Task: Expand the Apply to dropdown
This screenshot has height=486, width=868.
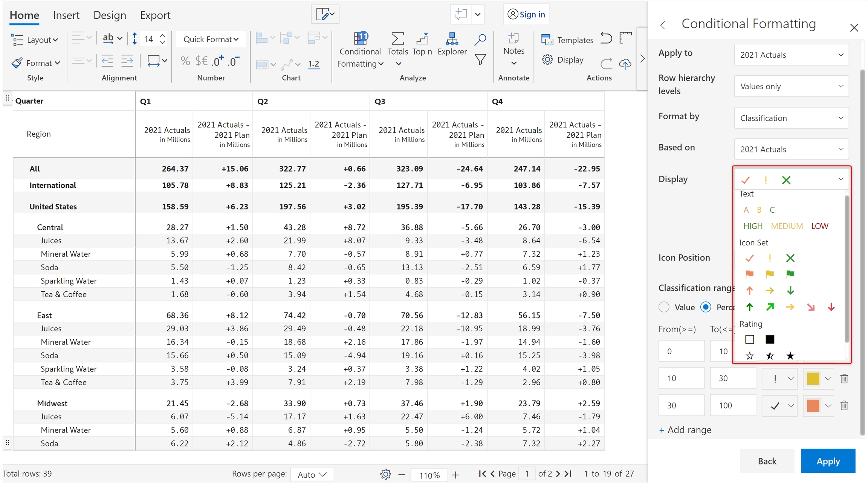Action: [791, 55]
